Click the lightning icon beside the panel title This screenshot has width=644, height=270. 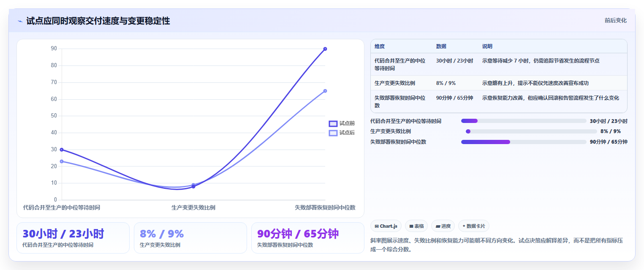pos(20,21)
